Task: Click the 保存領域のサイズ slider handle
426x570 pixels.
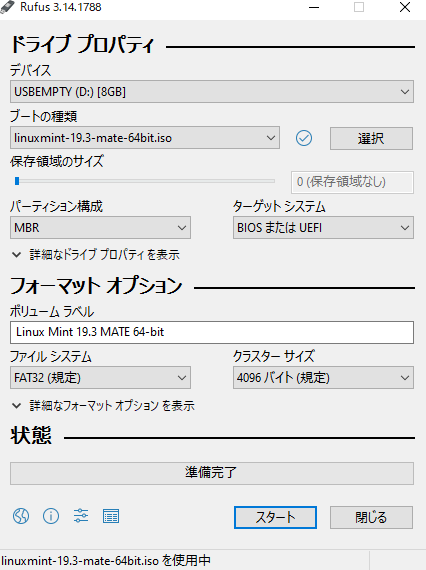Action: [x=17, y=181]
